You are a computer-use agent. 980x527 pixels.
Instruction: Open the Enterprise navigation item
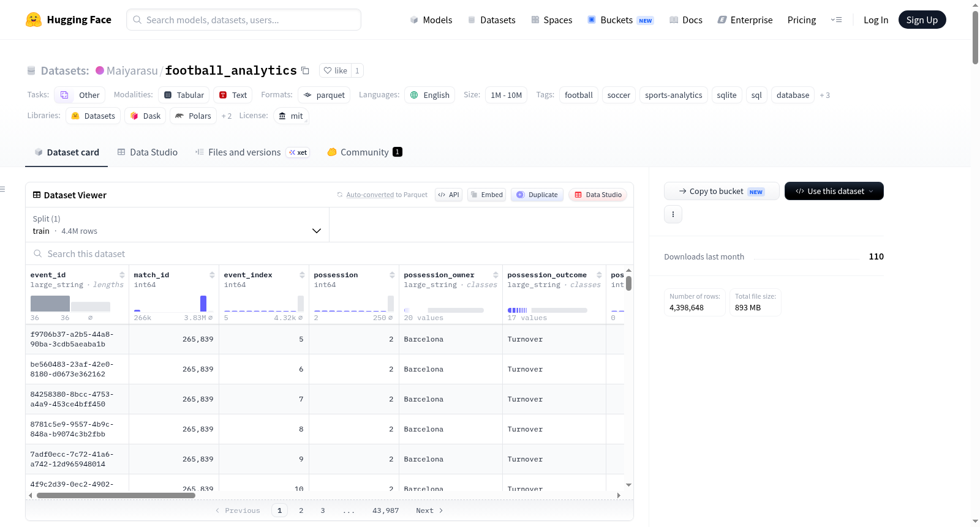tap(745, 20)
